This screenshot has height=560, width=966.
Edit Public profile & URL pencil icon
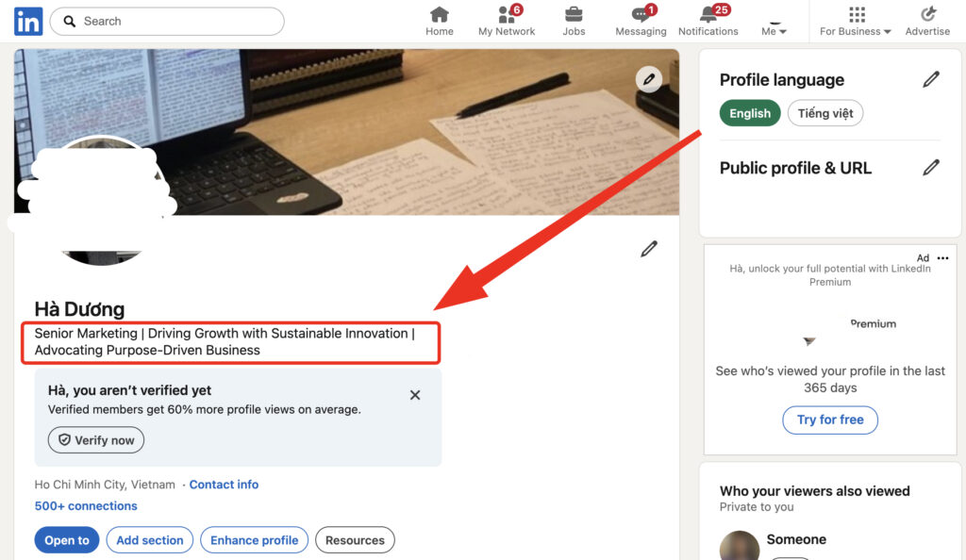931,168
